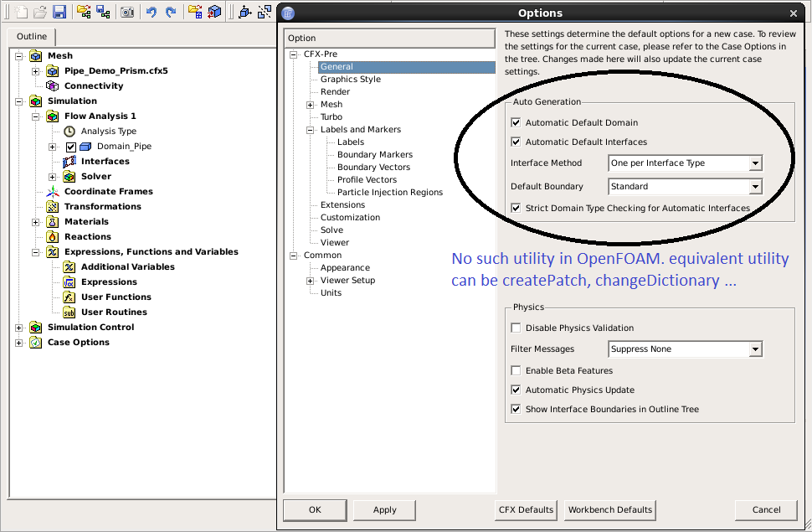Click the Additional Variables icon

pos(69,267)
